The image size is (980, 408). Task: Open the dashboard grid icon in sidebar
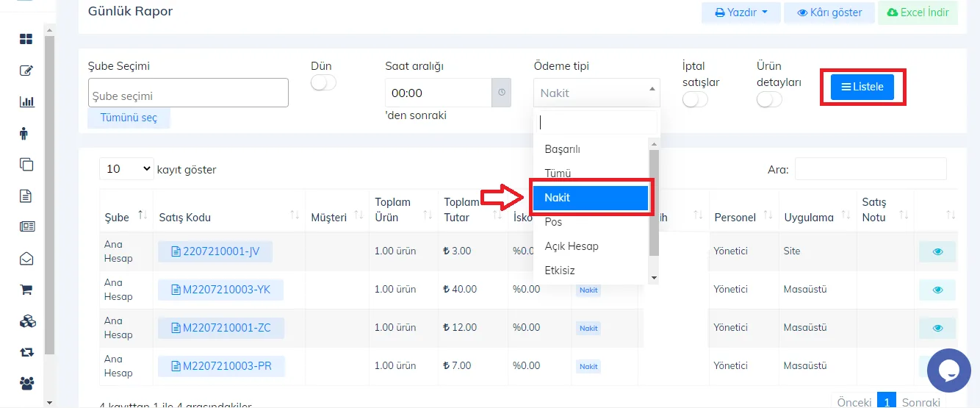(x=26, y=39)
